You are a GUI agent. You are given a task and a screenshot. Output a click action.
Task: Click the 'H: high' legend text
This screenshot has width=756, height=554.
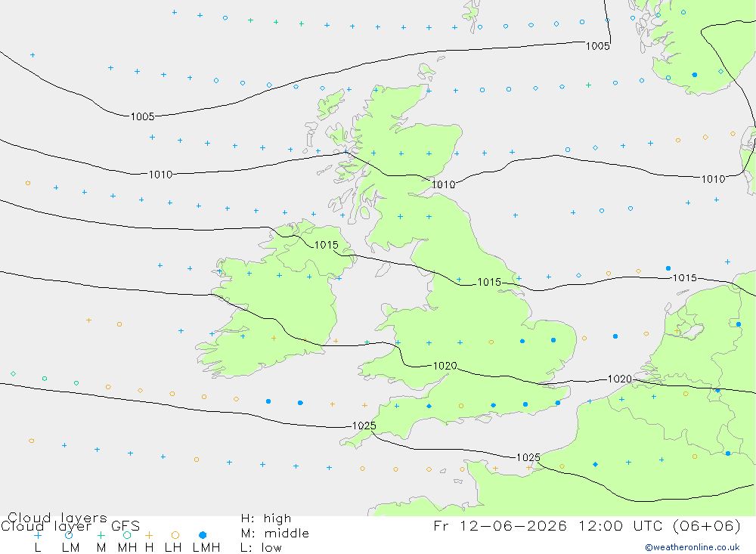tap(266, 518)
